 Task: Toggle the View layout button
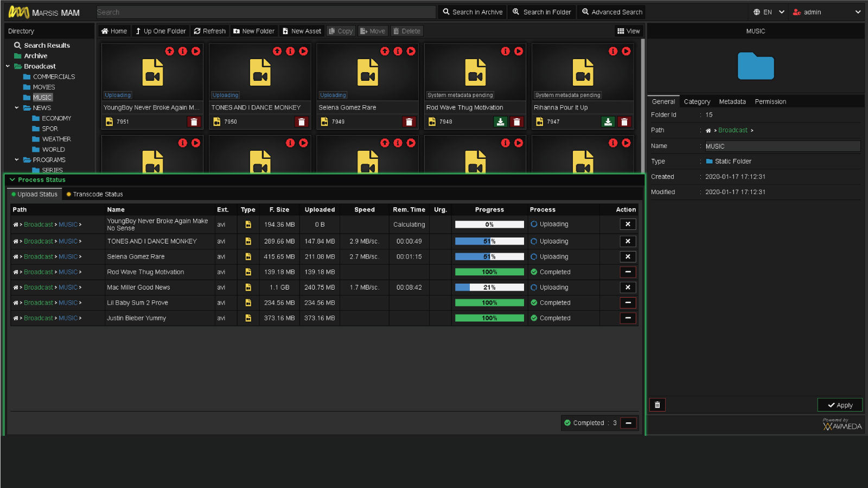click(x=629, y=31)
